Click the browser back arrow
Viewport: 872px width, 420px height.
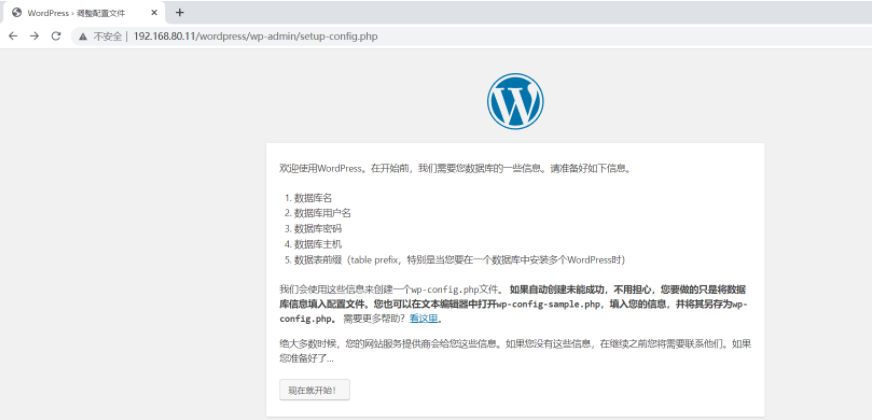pos(13,36)
